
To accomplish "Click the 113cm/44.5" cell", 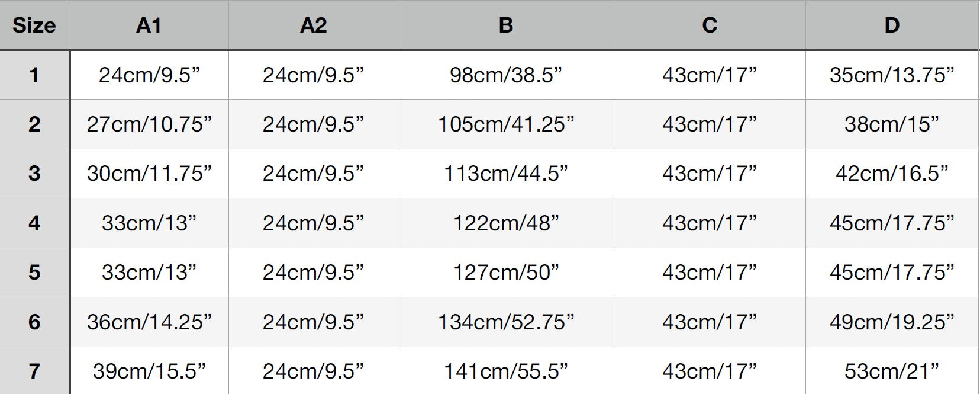I will click(505, 174).
